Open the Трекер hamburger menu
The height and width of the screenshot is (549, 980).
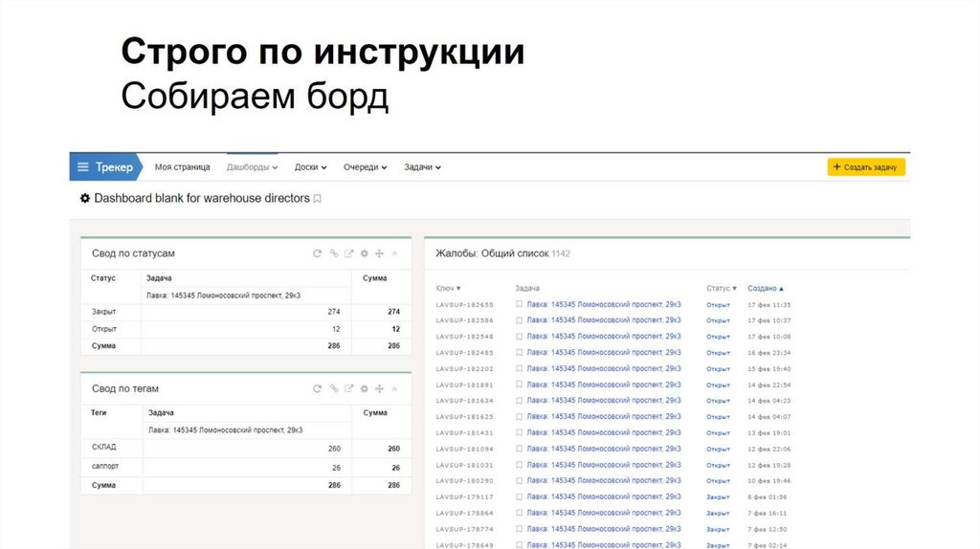point(83,166)
